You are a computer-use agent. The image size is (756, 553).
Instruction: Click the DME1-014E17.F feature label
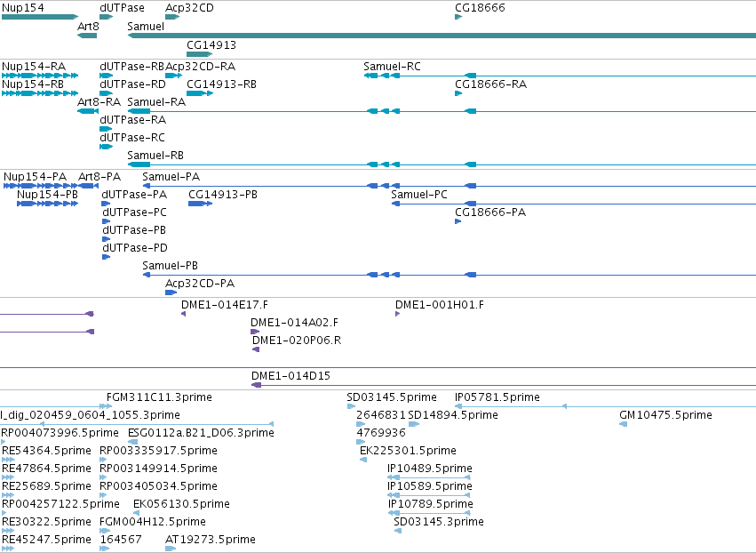[225, 305]
